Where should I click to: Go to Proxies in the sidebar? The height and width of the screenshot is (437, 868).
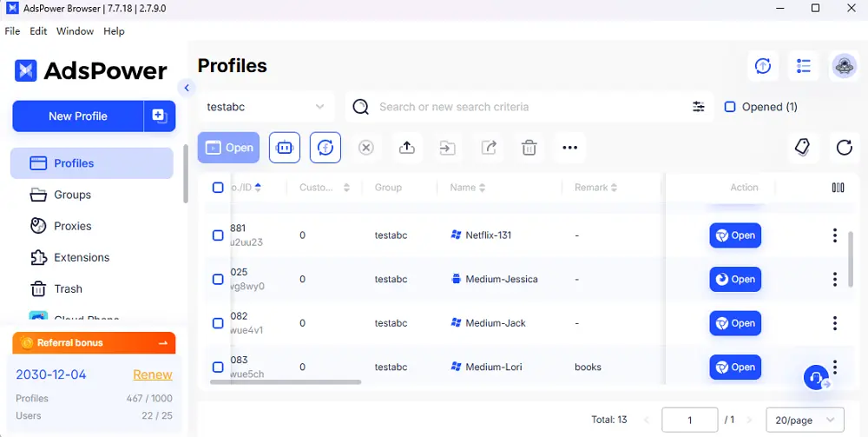[x=73, y=226]
